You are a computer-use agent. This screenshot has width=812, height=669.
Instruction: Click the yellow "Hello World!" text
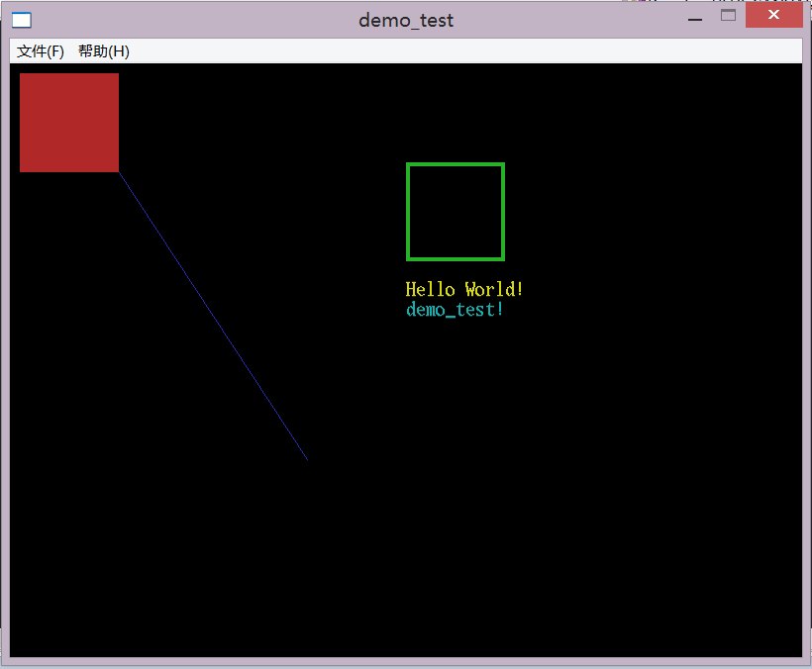coord(464,289)
